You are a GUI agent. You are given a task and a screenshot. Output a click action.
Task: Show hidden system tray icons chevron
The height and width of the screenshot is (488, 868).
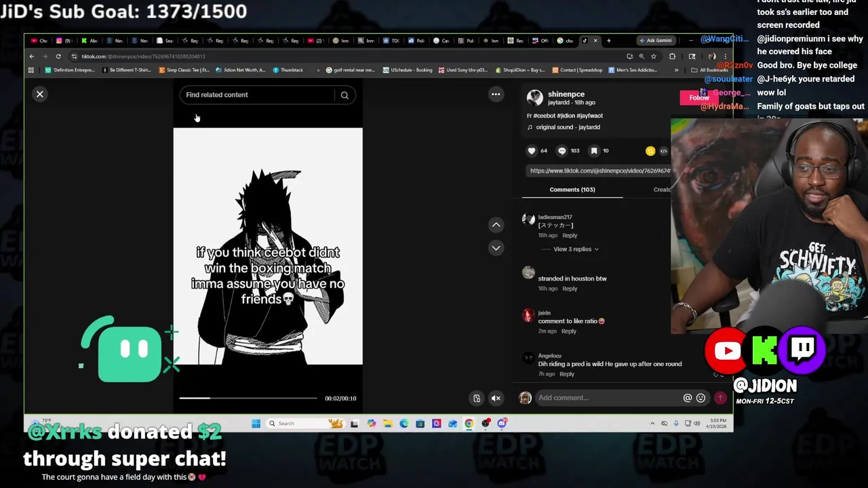tap(652, 424)
